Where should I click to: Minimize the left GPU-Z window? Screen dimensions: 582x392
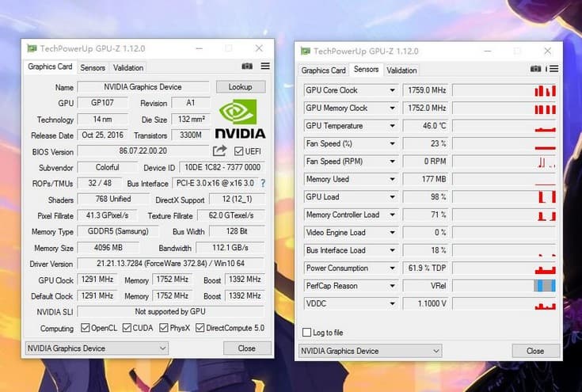(200, 48)
